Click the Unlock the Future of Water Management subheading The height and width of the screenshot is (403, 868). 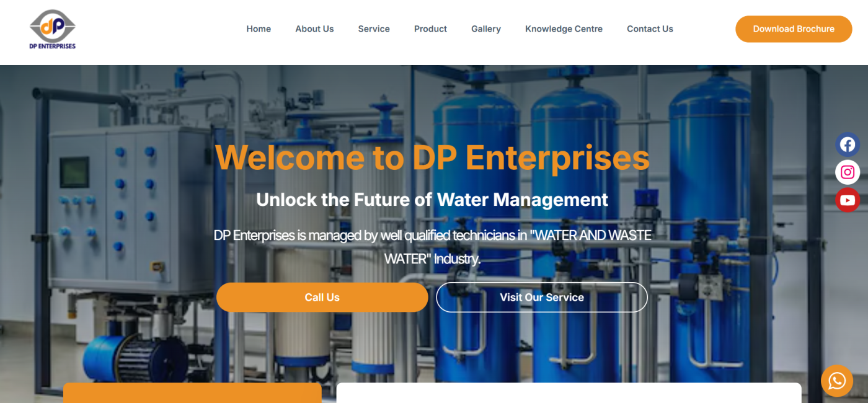pyautogui.click(x=432, y=200)
